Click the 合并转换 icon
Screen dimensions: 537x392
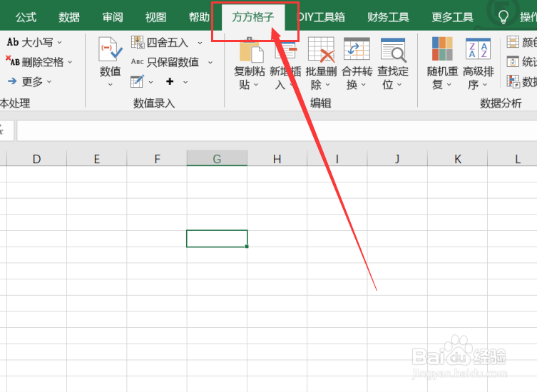(x=357, y=50)
